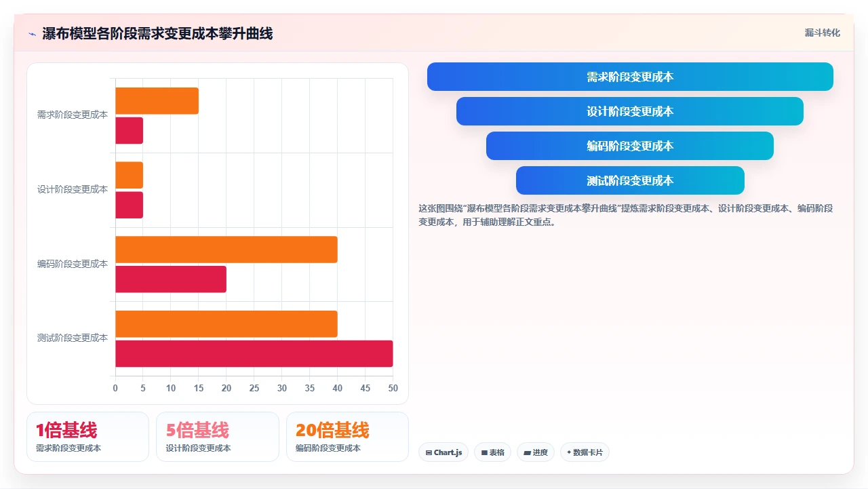Viewport: 868px width, 489px height.
Task: Click the orange bar for 需求阶段变更成本
Action: coord(157,100)
